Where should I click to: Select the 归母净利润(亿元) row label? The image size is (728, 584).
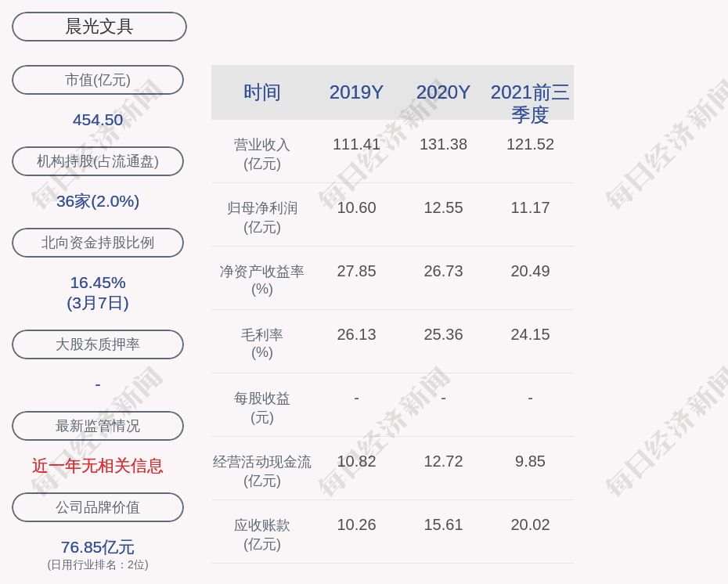point(261,217)
